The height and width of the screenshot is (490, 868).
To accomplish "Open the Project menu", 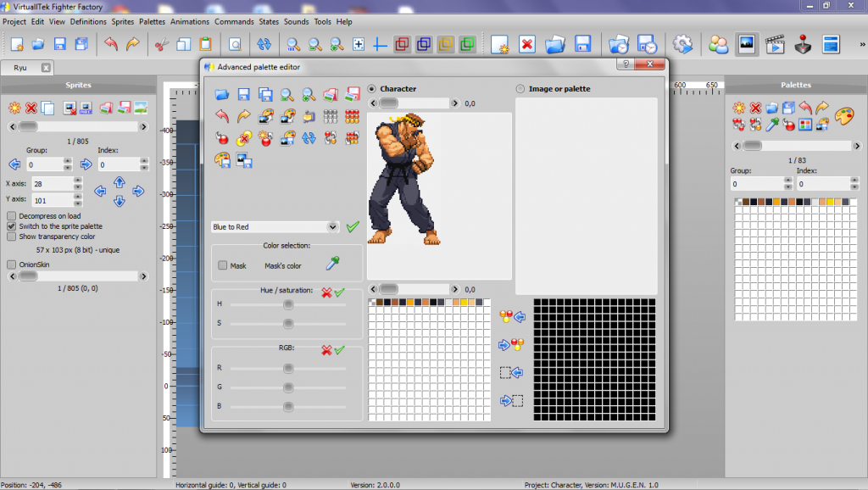I will pos(14,21).
